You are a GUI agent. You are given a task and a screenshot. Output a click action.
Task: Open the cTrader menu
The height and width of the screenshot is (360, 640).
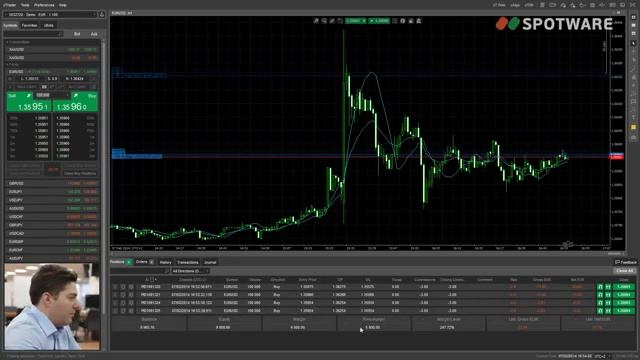[x=9, y=5]
